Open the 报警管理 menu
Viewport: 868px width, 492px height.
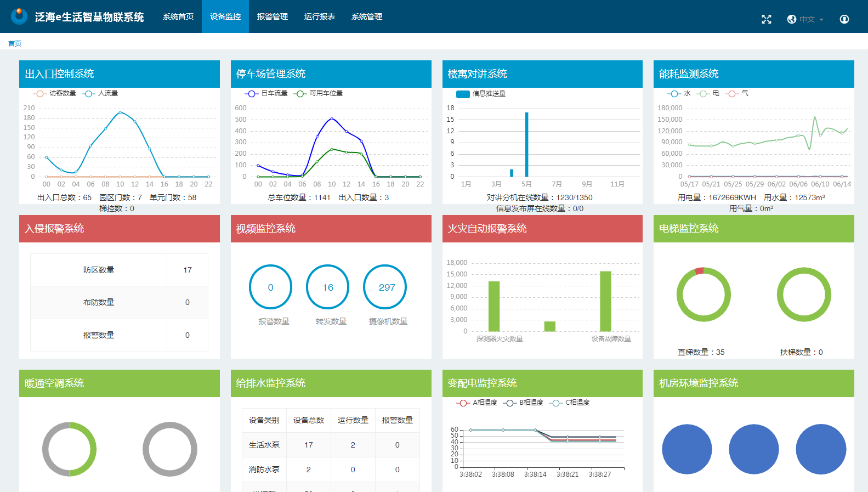tap(273, 16)
